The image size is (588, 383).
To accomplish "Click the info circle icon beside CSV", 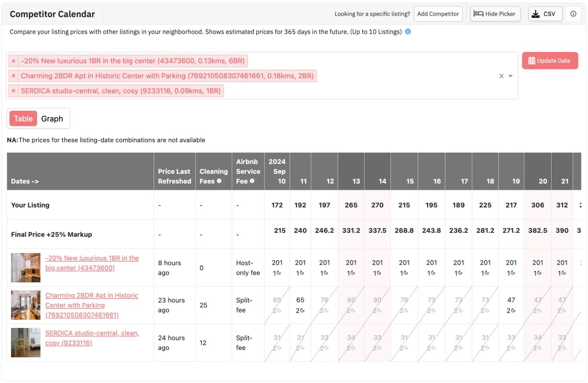I will [573, 14].
